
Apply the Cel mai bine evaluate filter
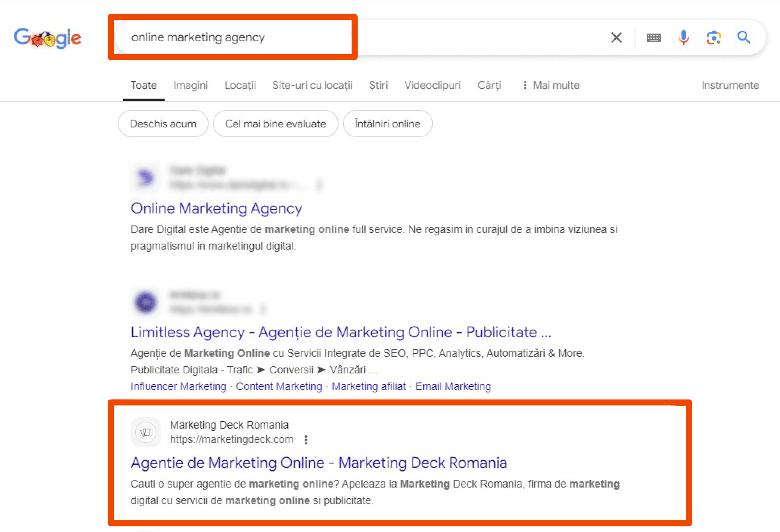[x=275, y=124]
